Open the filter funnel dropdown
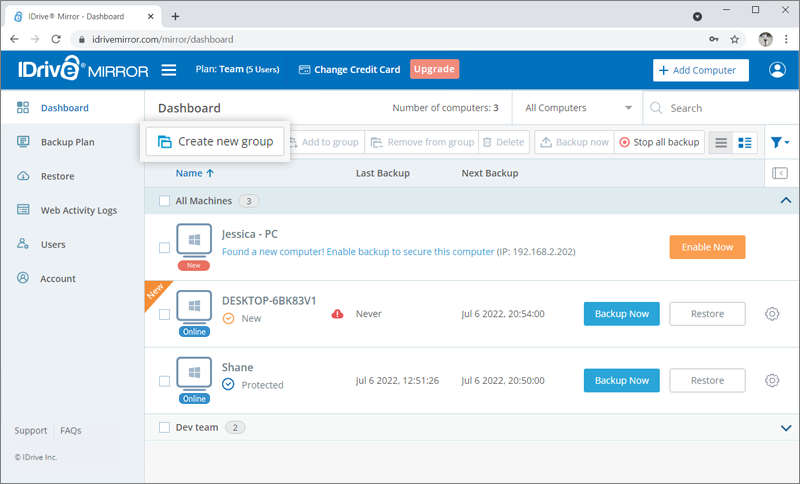 coord(780,142)
